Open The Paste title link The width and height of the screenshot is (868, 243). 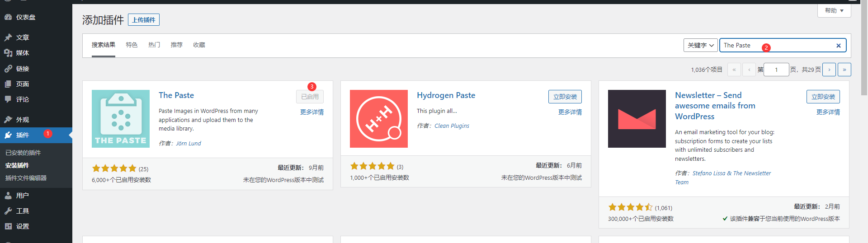[x=176, y=95]
